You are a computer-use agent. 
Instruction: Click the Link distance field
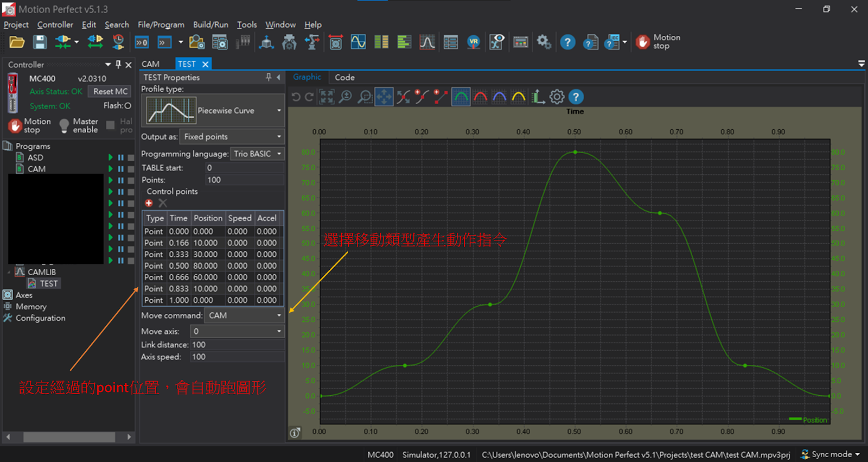click(x=237, y=345)
